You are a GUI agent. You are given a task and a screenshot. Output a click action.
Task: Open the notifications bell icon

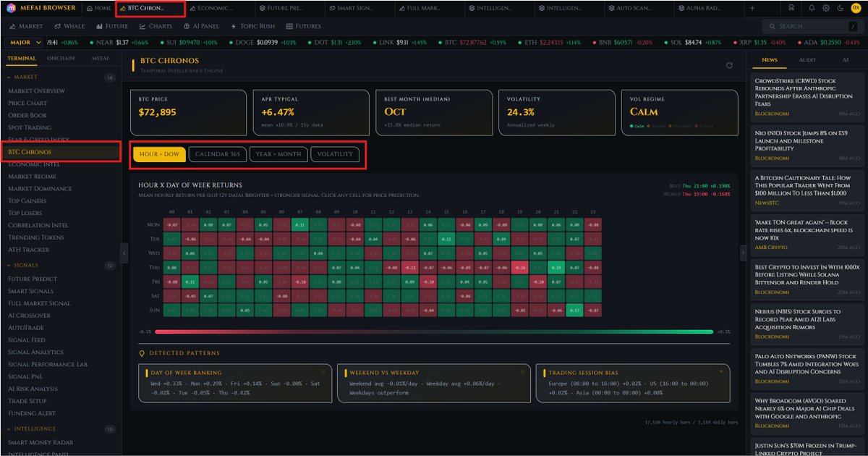tap(812, 8)
